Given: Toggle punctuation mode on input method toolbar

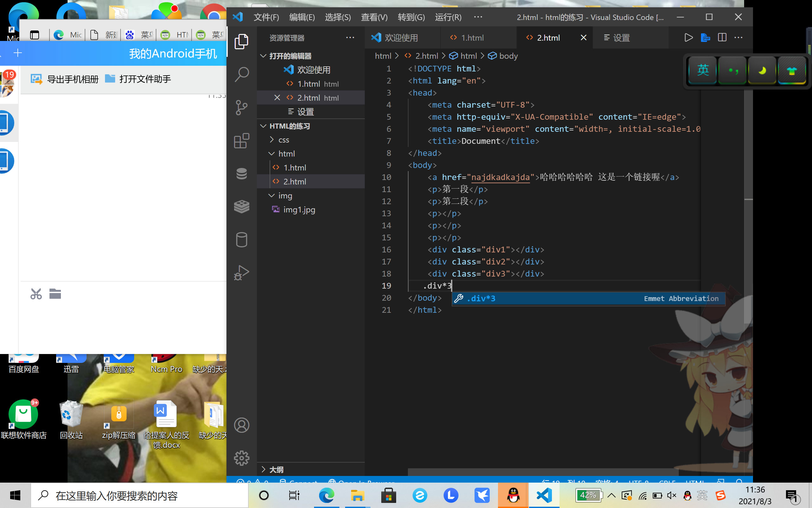Looking at the screenshot, I should click(x=732, y=71).
